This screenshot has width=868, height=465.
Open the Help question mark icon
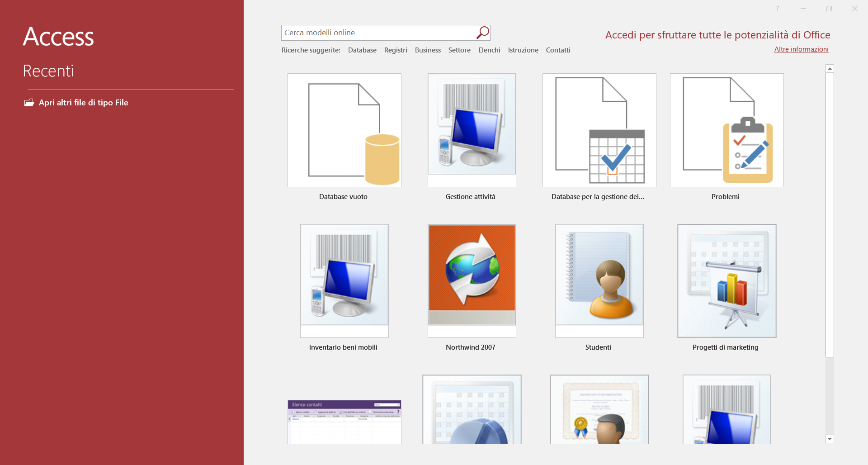[778, 9]
